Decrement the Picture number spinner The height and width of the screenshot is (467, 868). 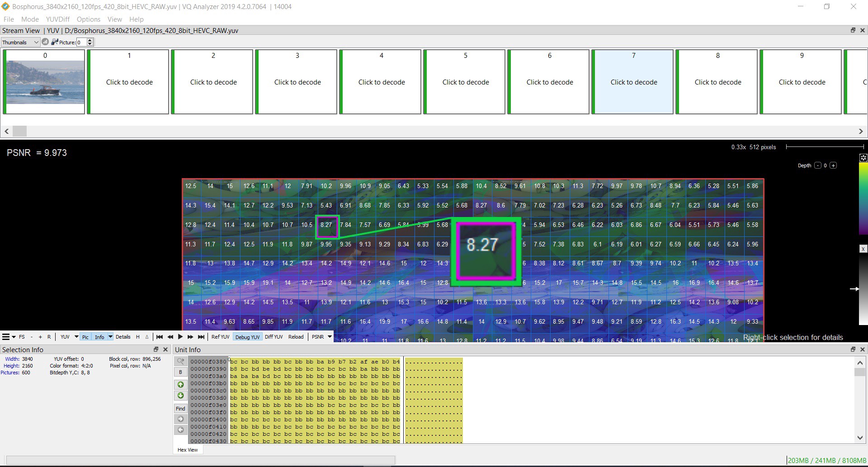pos(90,44)
